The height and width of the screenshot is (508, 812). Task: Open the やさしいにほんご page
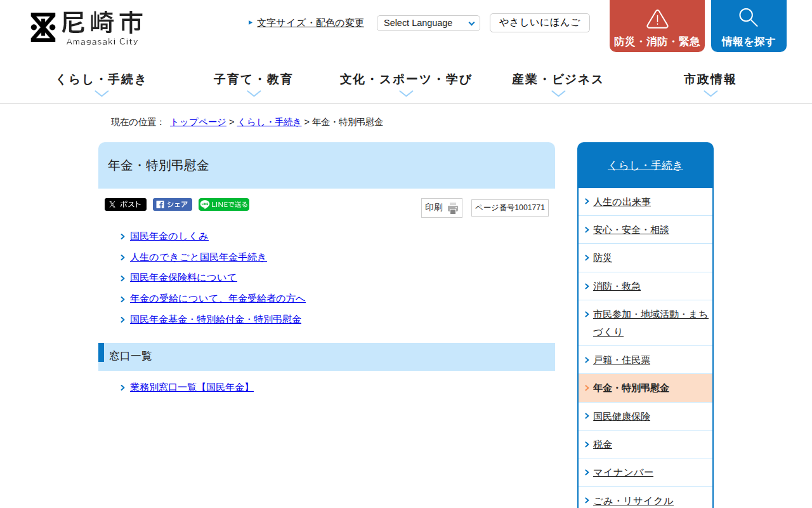point(539,22)
